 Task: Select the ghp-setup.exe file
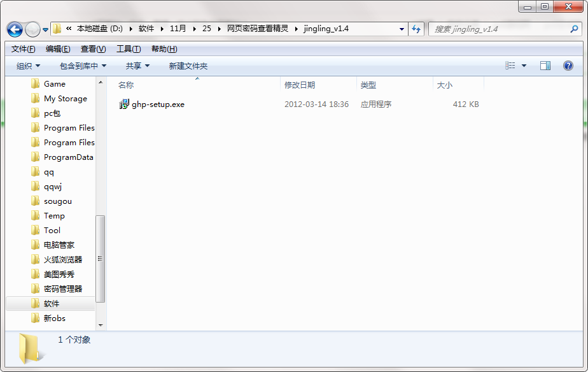click(x=158, y=104)
